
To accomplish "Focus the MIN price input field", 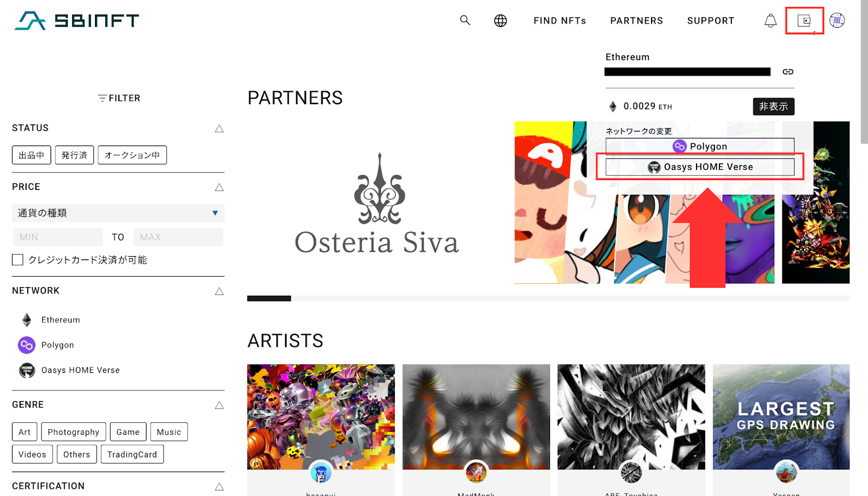I will click(x=58, y=237).
